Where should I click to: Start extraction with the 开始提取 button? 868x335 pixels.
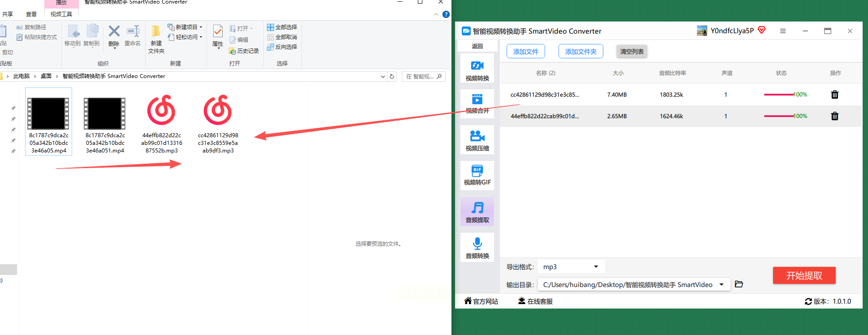(x=804, y=275)
